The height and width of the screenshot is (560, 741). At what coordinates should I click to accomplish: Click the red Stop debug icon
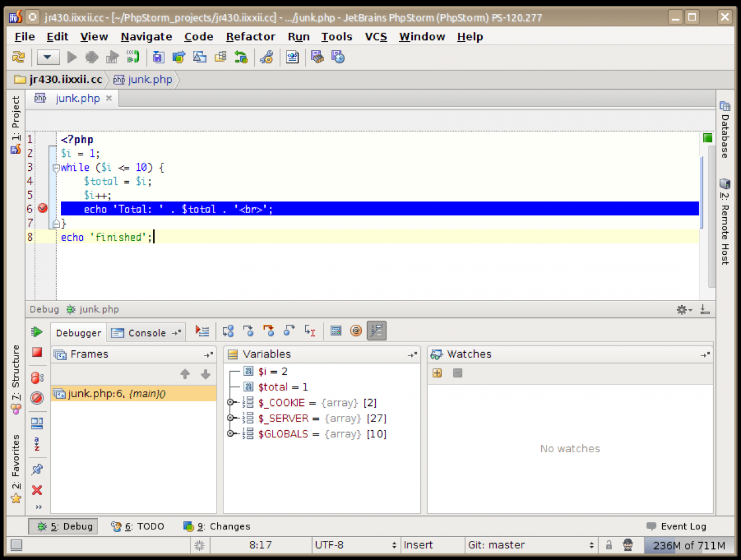click(37, 352)
